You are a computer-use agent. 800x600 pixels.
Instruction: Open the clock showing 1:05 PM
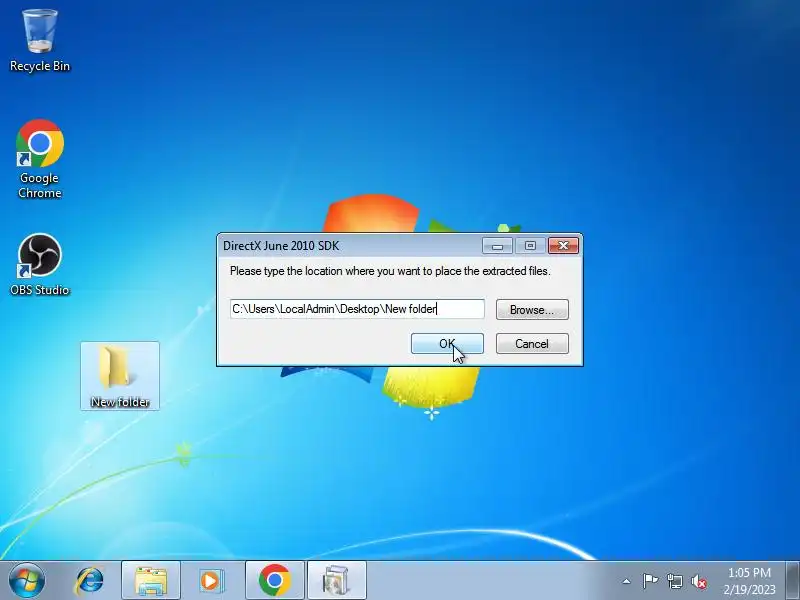749,581
